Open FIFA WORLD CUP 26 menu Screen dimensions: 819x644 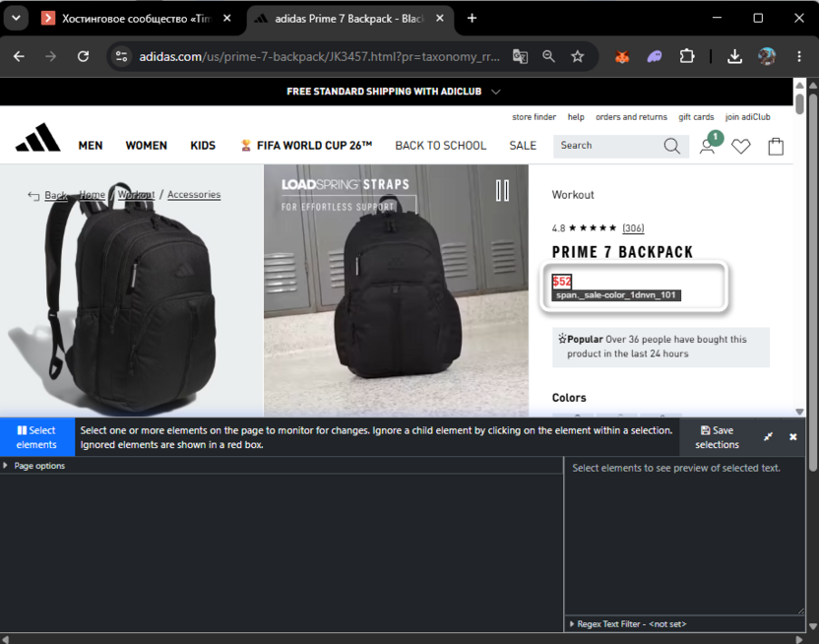coord(306,146)
